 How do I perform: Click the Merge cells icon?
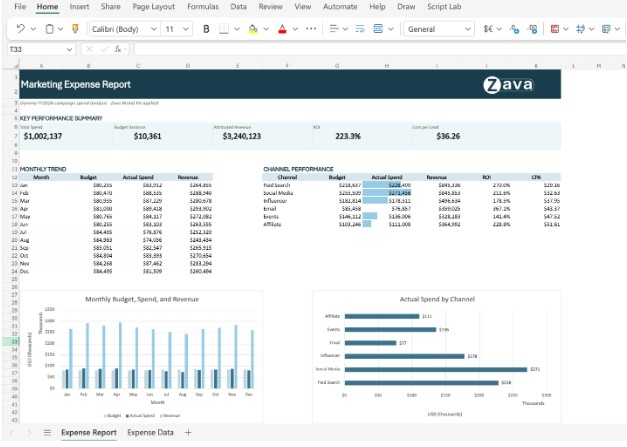point(378,29)
